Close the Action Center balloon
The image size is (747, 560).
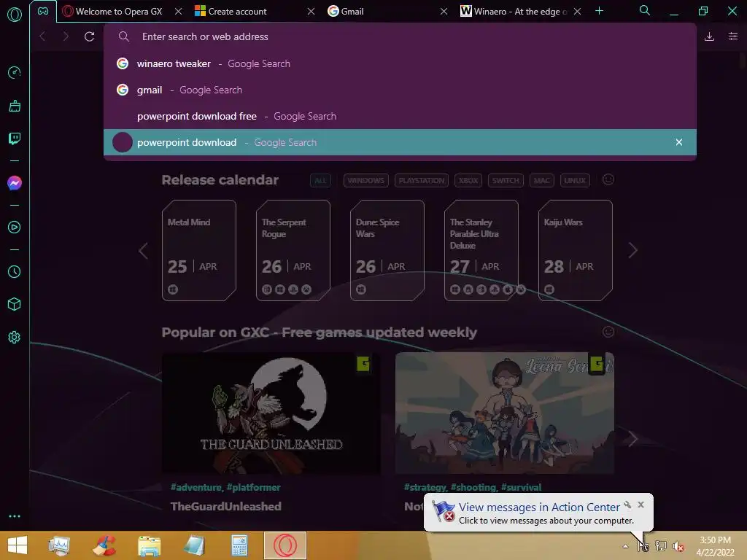(x=640, y=505)
